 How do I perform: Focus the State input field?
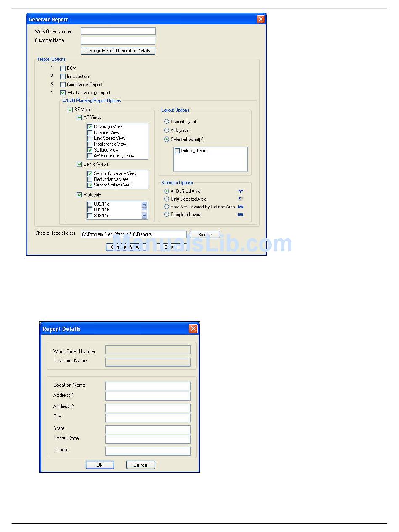point(148,430)
